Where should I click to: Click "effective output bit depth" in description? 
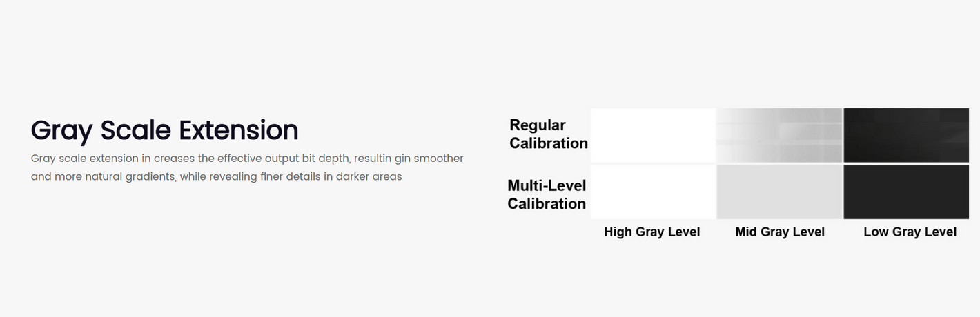click(x=284, y=158)
